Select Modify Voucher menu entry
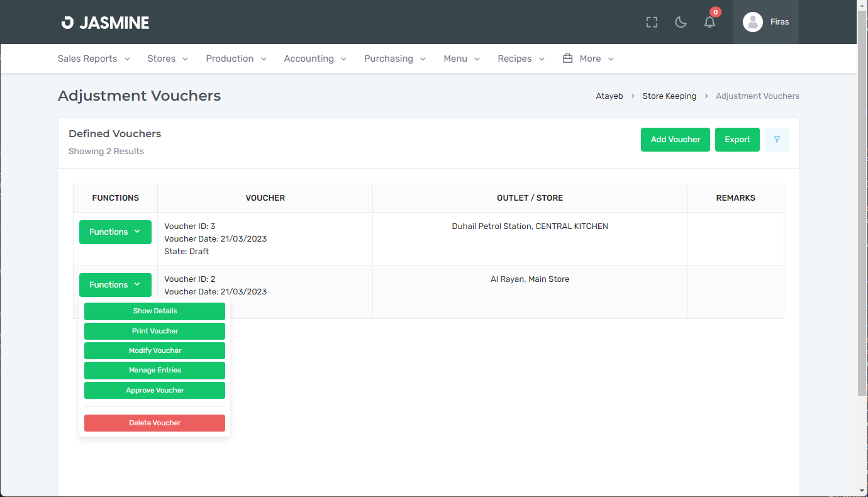This screenshot has width=868, height=497. pyautogui.click(x=155, y=351)
